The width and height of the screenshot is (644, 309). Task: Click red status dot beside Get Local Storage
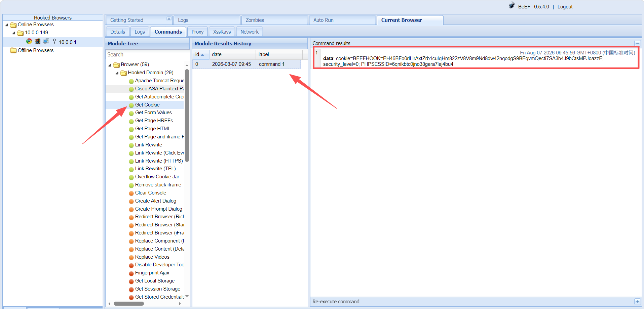coord(131,281)
